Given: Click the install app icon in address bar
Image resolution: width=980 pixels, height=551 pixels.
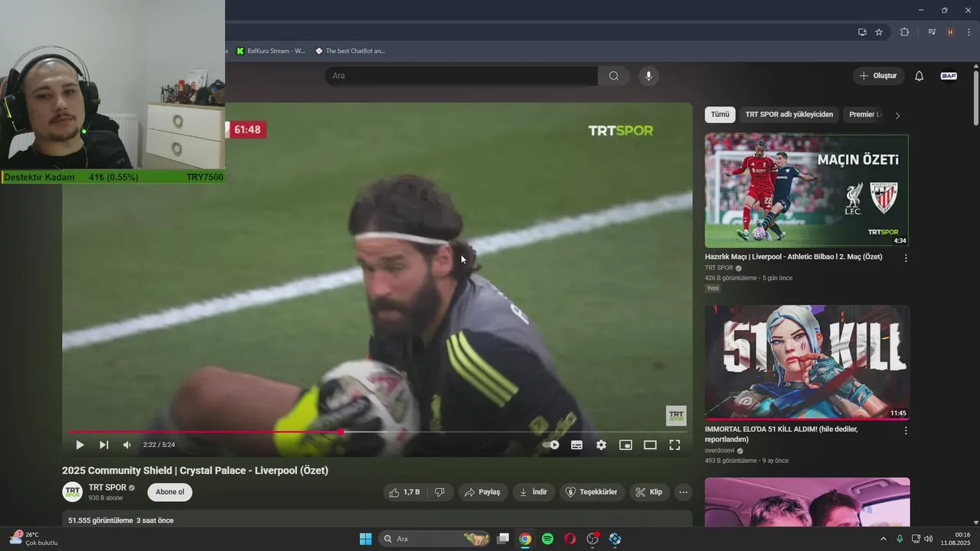Looking at the screenshot, I should 862,32.
